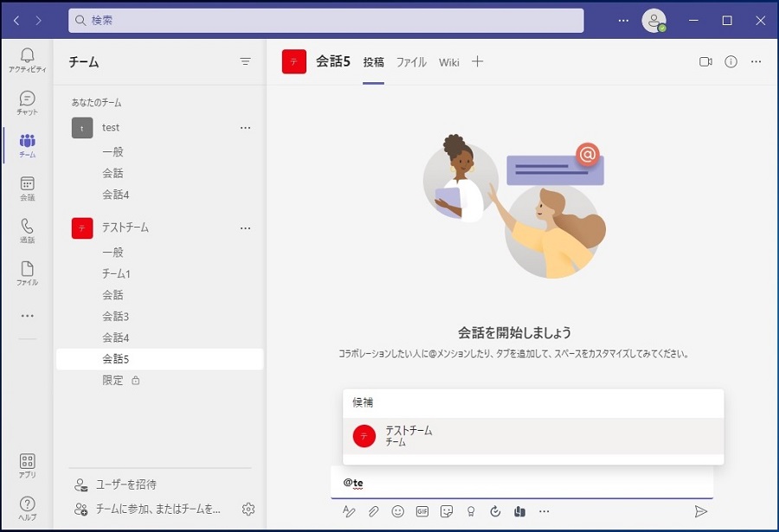This screenshot has width=779, height=532.
Task: Go back with the left arrow
Action: [x=16, y=21]
